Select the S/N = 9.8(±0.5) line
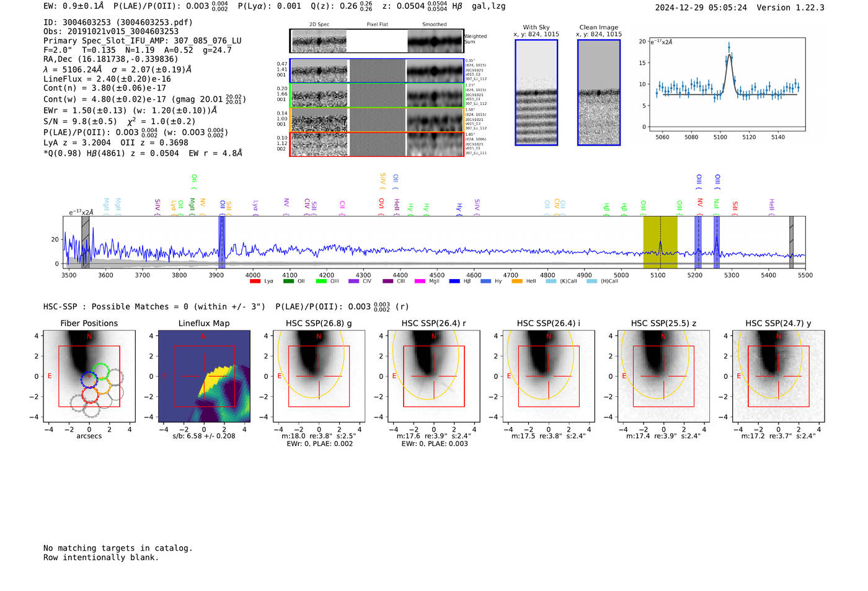The image size is (868, 591). (x=119, y=121)
